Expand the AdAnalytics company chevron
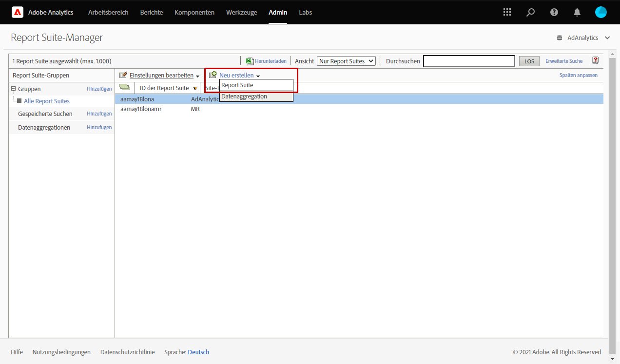Viewport: 620px width, 364px height. [x=607, y=38]
